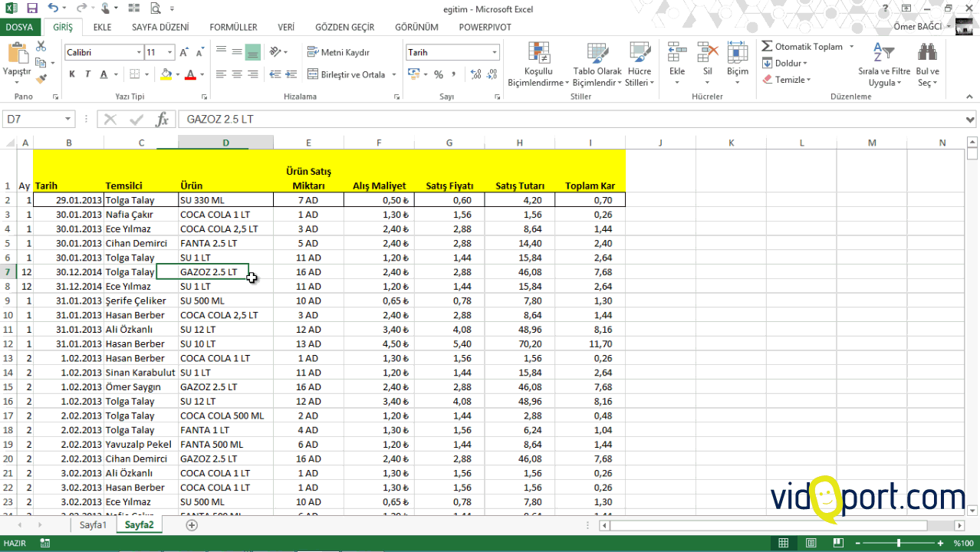This screenshot has width=980, height=552.
Task: Toggle italic formatting with T button
Action: [88, 74]
